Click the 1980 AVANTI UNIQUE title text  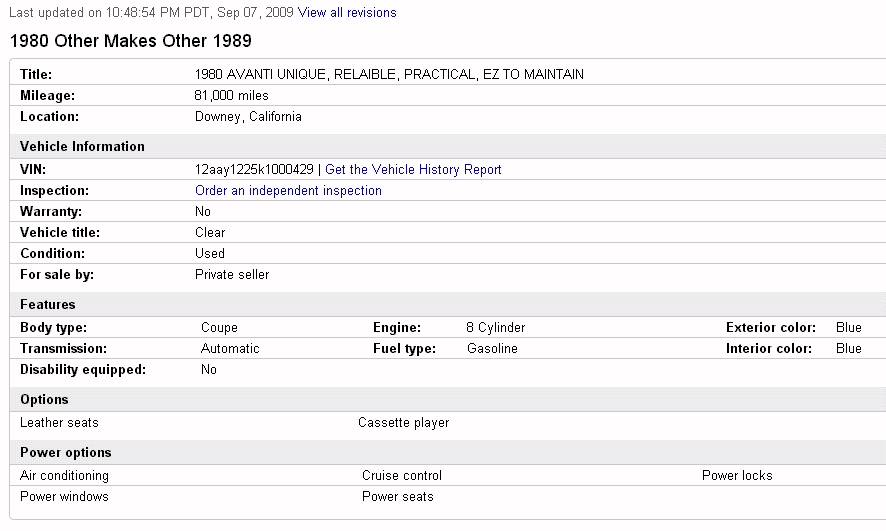tap(389, 75)
